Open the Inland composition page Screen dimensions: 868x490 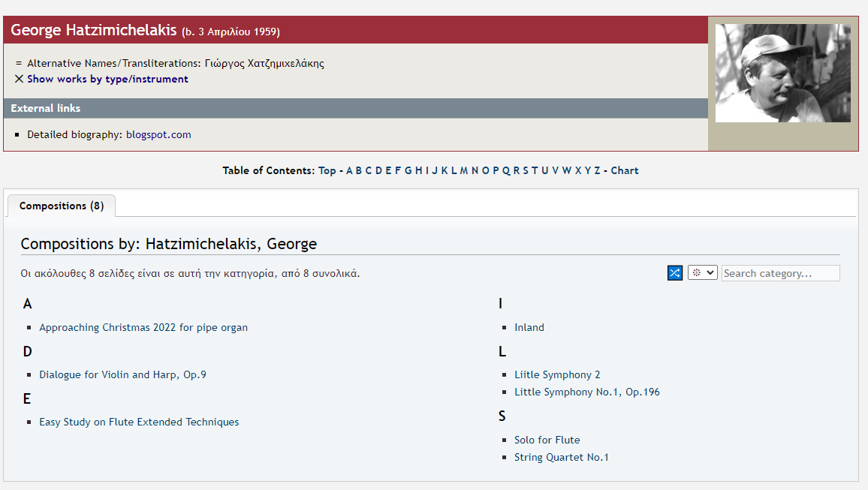[x=529, y=327]
